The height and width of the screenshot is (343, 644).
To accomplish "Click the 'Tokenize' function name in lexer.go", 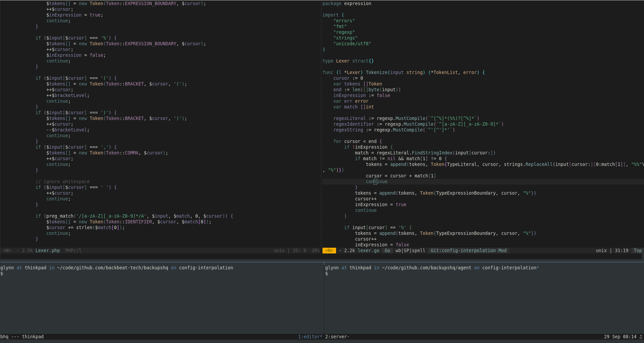I will pos(377,72).
